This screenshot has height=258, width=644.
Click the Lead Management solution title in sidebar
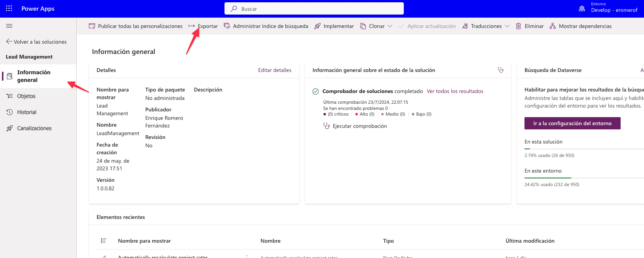(29, 57)
